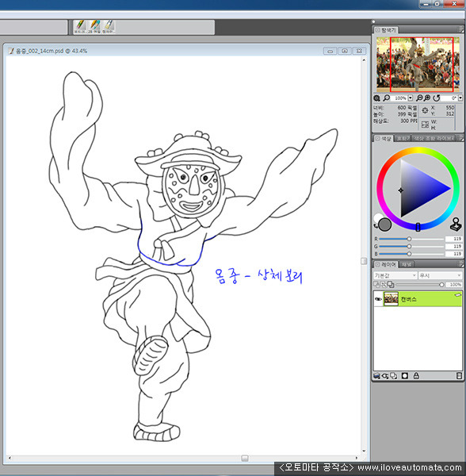
Task: Click the canvas horizontal scrollbar thumb
Action: 245,458
